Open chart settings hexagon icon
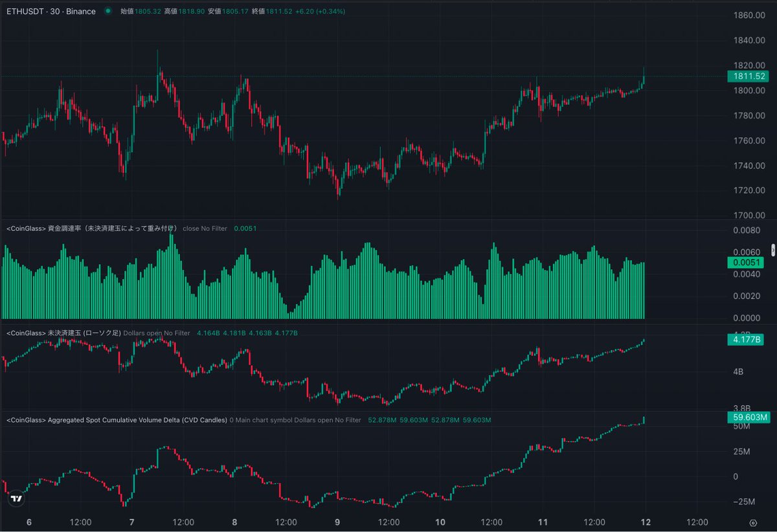This screenshot has width=777, height=532. click(x=753, y=522)
